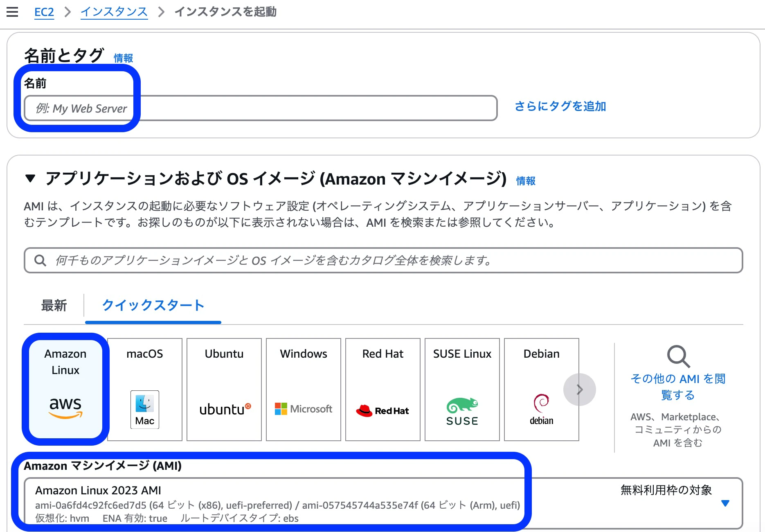Click the SUSE chameleon logo
Image resolution: width=765 pixels, height=532 pixels.
coord(462,411)
